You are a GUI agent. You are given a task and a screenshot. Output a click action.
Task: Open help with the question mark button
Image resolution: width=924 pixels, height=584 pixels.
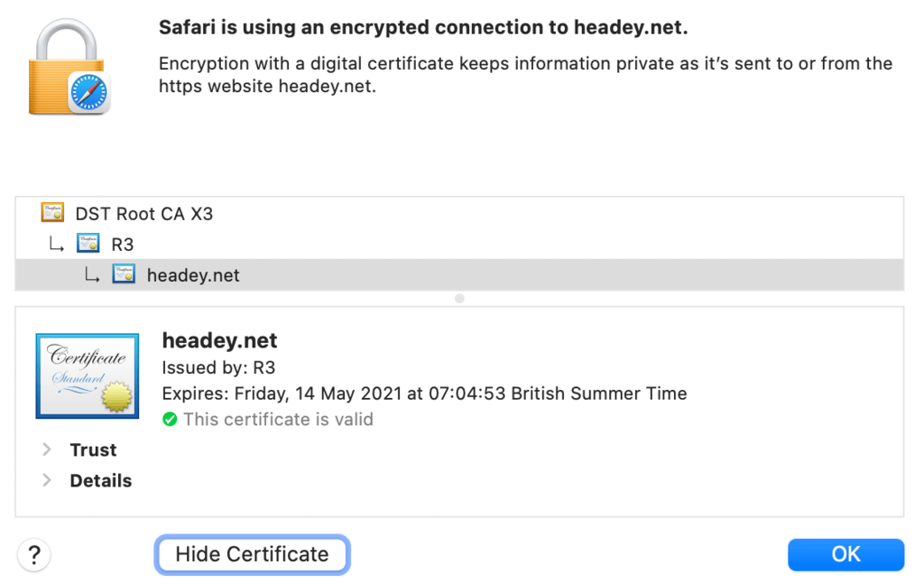click(34, 554)
